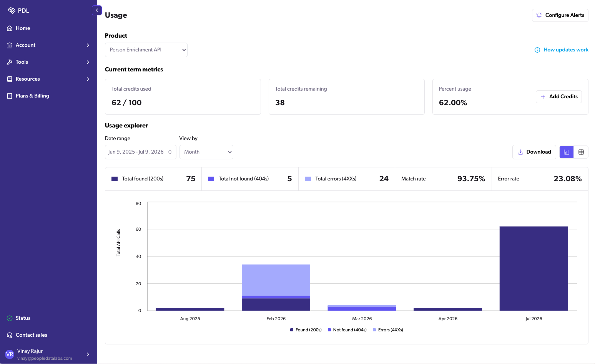The width and height of the screenshot is (595, 364).
Task: Expand the Account sidebar menu
Action: [x=48, y=45]
